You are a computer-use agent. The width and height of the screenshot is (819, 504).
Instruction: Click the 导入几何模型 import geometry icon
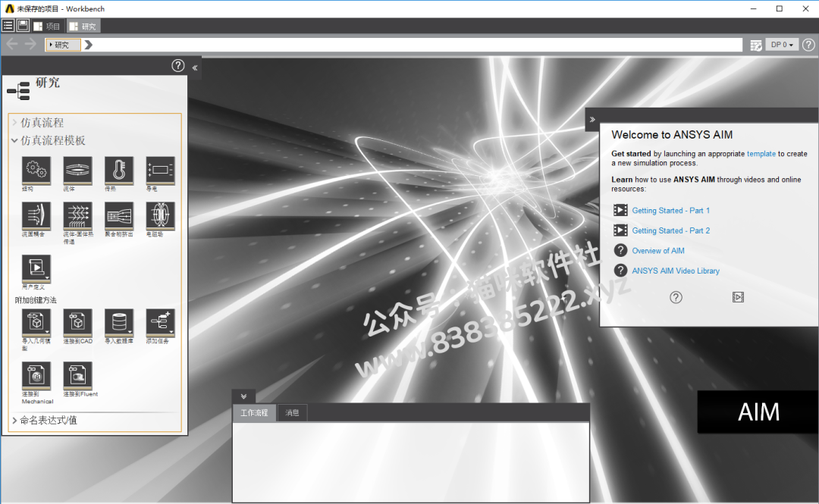pos(36,322)
